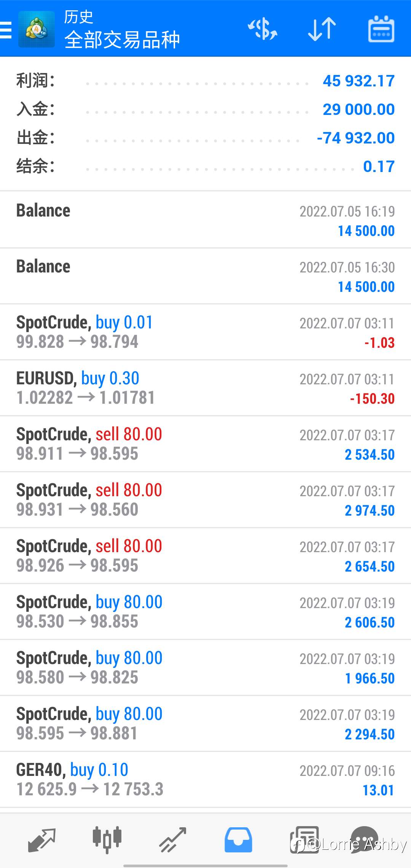Tap the 利润 profit total 45 932.17
Image resolution: width=411 pixels, height=868 pixels.
click(x=358, y=81)
